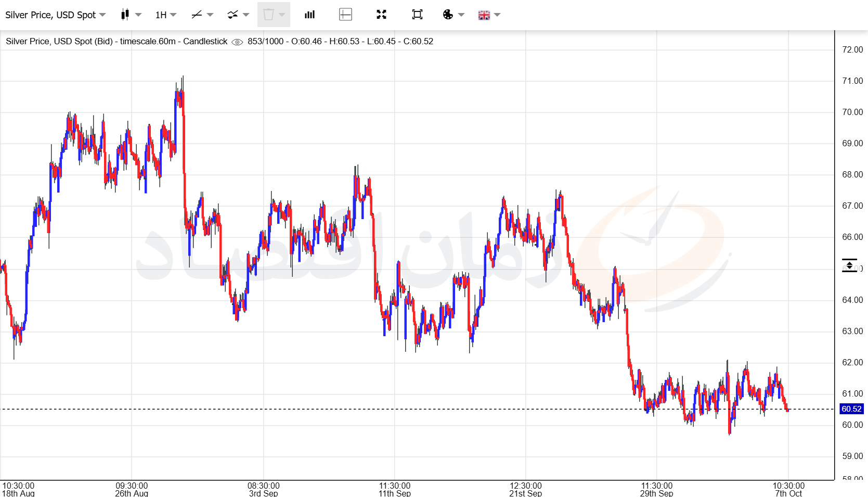Open the 1H timeframe dropdown
This screenshot has width=868, height=497.
point(166,15)
